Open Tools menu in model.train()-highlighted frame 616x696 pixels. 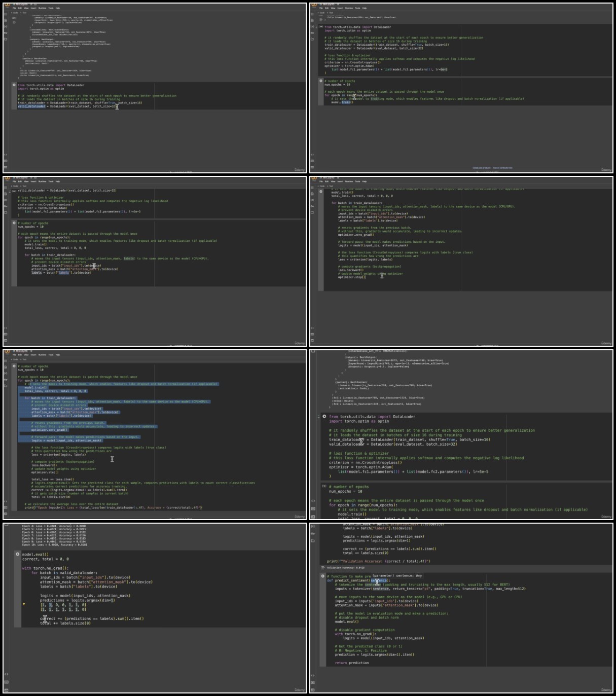[357, 8]
